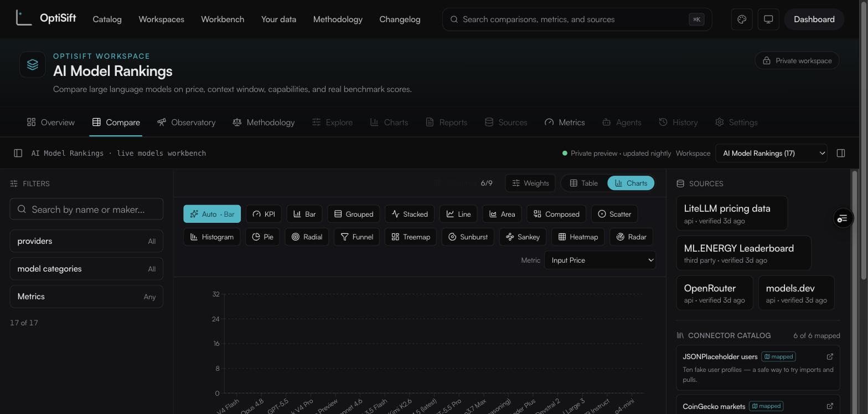Go to Your data in top navigation
The width and height of the screenshot is (868, 414).
278,19
